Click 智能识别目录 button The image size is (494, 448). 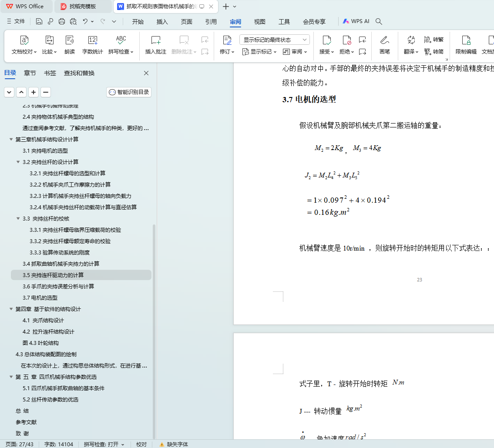coord(129,92)
